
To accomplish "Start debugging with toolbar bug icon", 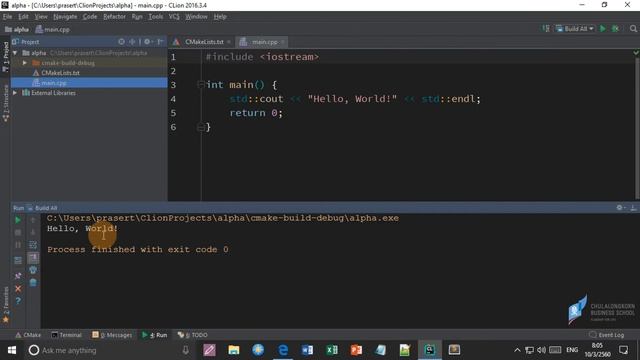I will (615, 29).
